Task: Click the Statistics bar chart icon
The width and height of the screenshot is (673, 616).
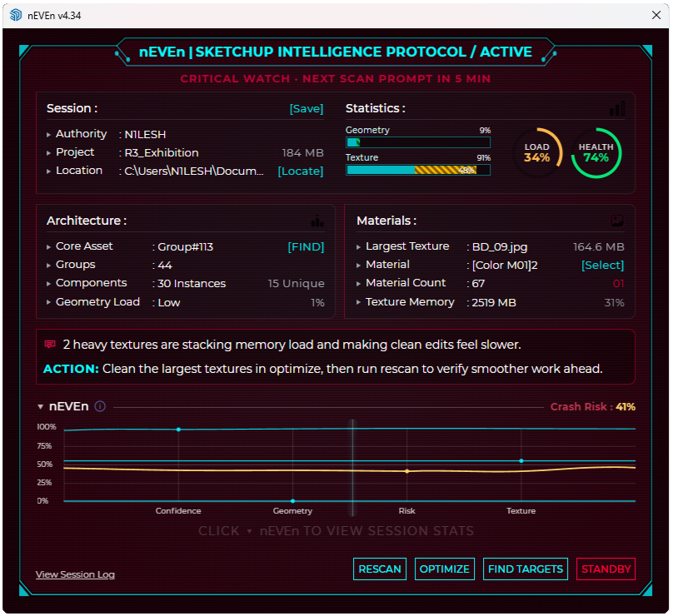Action: click(x=616, y=108)
